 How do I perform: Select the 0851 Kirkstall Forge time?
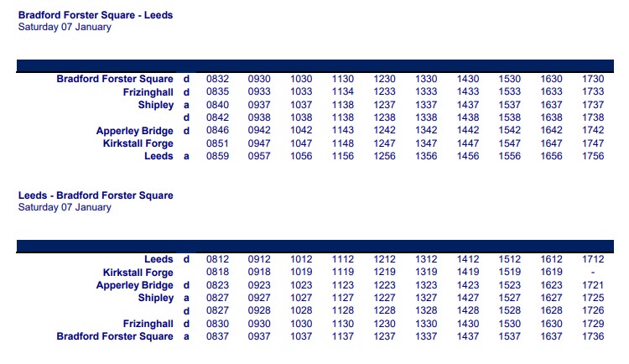click(x=217, y=143)
